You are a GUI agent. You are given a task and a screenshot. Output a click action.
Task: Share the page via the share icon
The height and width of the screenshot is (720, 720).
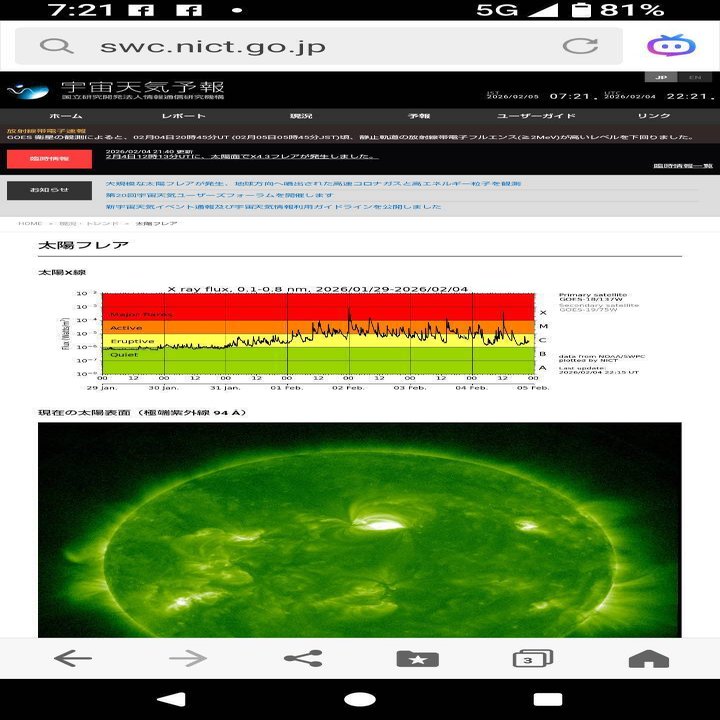(303, 658)
